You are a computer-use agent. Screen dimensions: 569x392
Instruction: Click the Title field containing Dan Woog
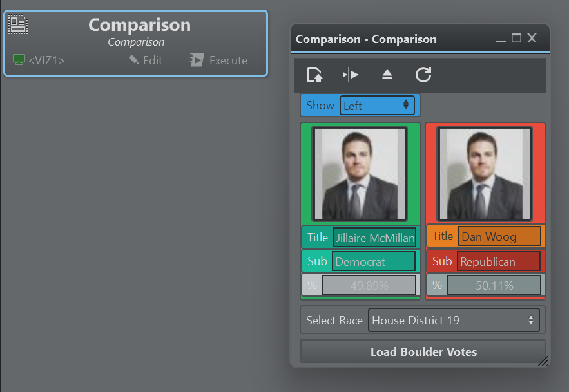[499, 236]
